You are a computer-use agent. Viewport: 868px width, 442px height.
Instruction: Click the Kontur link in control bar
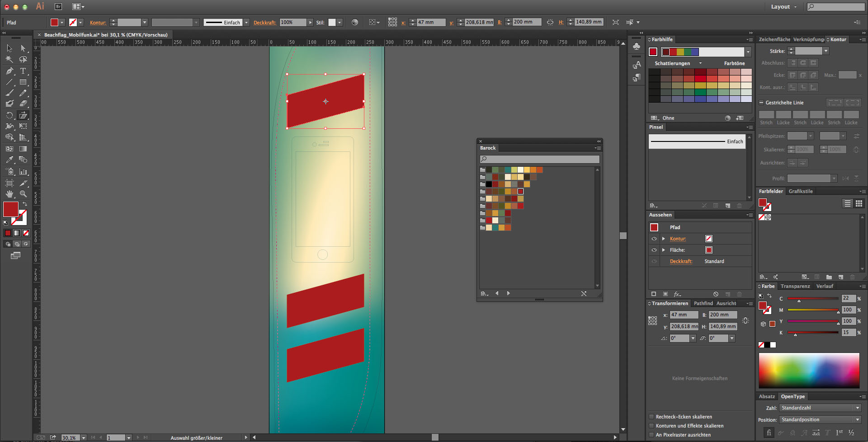[98, 23]
